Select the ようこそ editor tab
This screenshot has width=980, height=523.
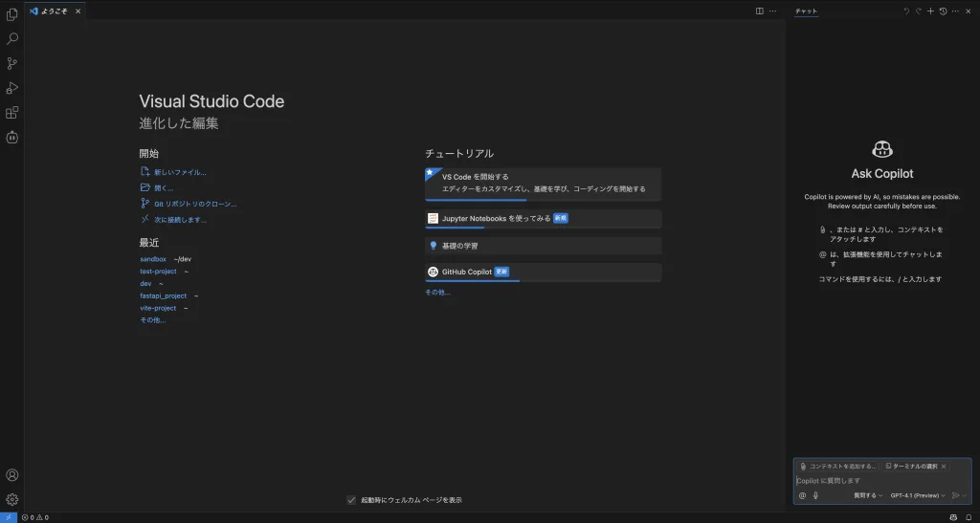(55, 11)
